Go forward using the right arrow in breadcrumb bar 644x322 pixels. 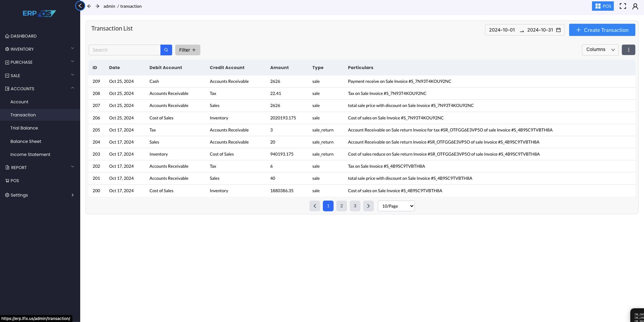97,6
